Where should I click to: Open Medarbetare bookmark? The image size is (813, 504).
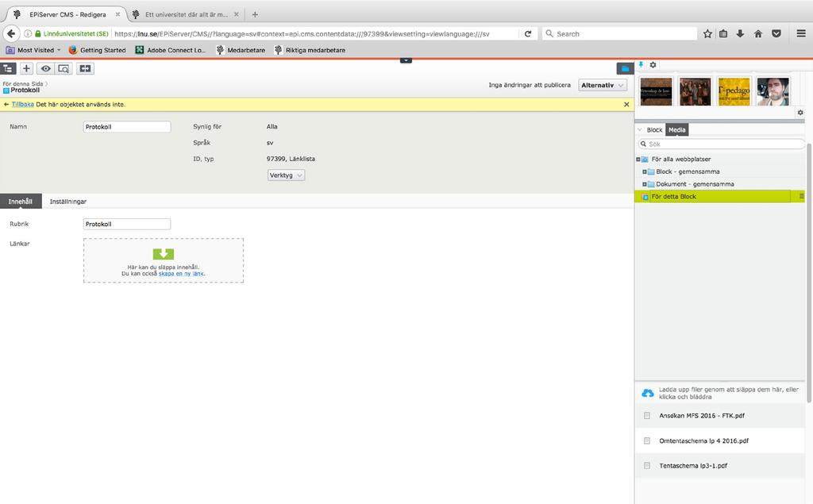tap(241, 50)
